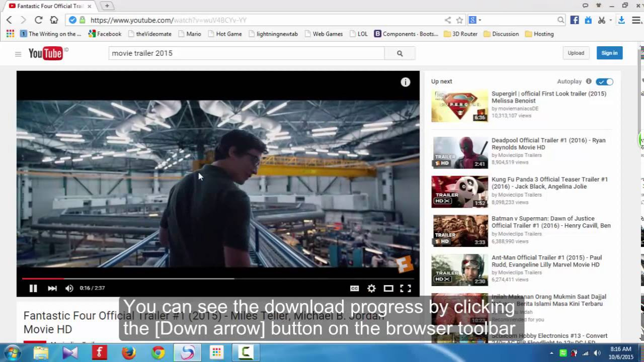Click the browser search magnifier icon
The image size is (644, 362).
click(x=560, y=20)
